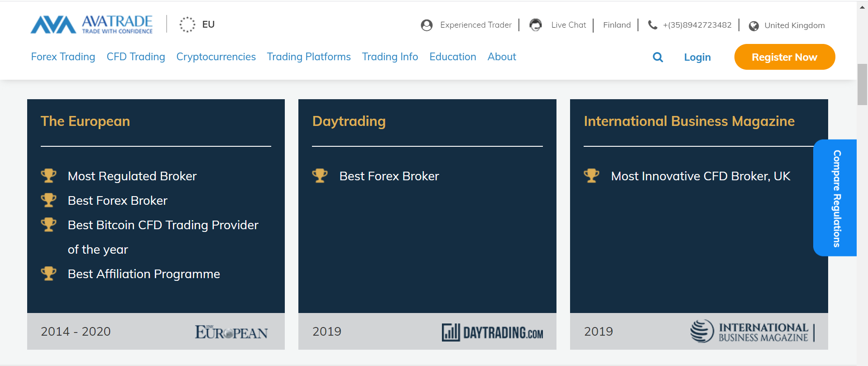The height and width of the screenshot is (366, 868).
Task: Click the Live Chat headset icon
Action: (x=536, y=25)
